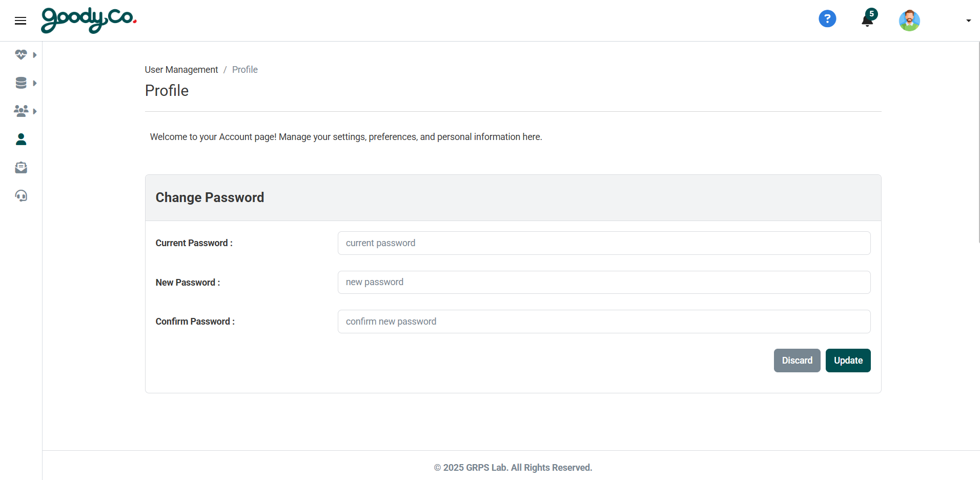Click the new password input
Screen dimensions: 980x480
click(604, 283)
